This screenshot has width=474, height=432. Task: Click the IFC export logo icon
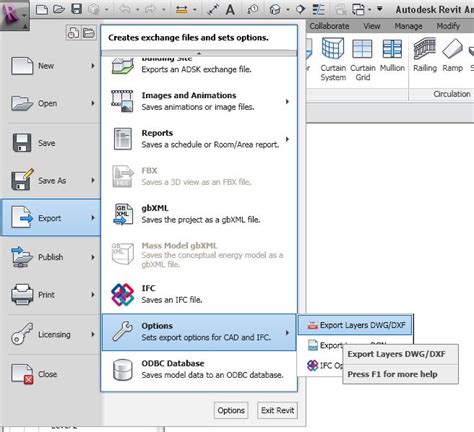123,294
